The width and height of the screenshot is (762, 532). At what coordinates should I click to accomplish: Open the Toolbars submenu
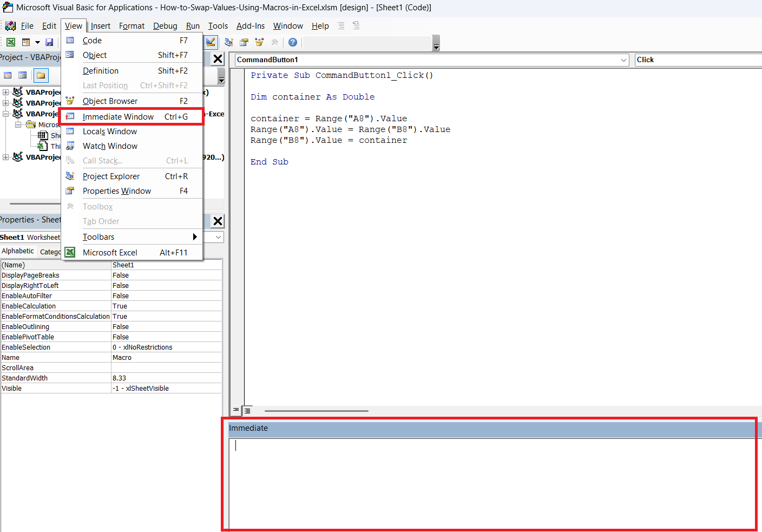click(x=132, y=237)
